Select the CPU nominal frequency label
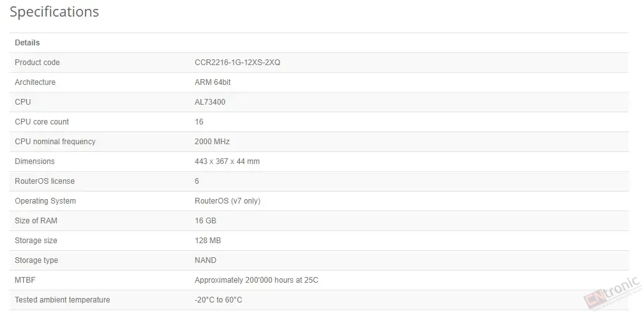 [55, 142]
